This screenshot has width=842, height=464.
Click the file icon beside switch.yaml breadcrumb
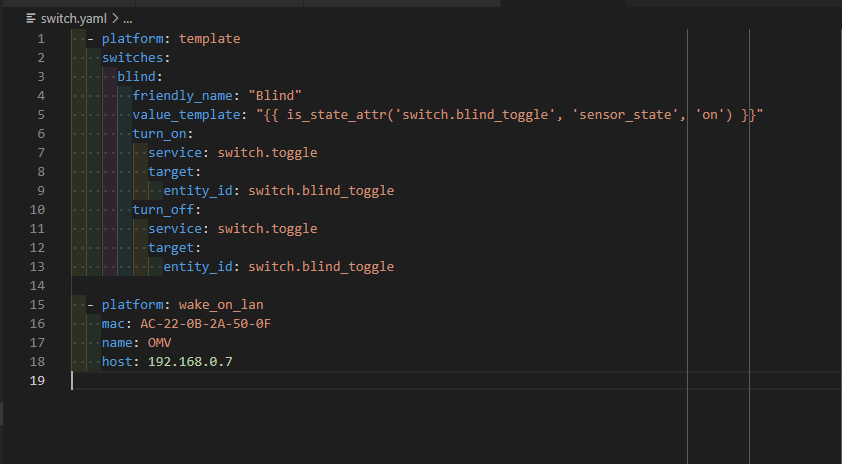pyautogui.click(x=32, y=18)
